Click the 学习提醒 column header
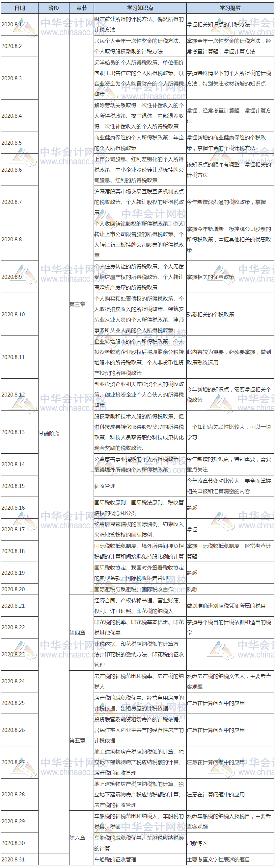The height and width of the screenshot is (868, 276). tap(230, 8)
